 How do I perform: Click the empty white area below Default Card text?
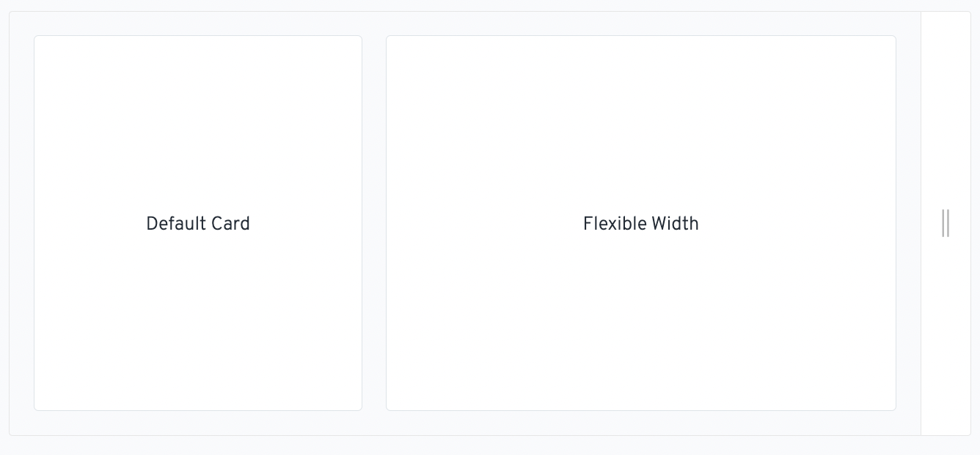[x=198, y=321]
